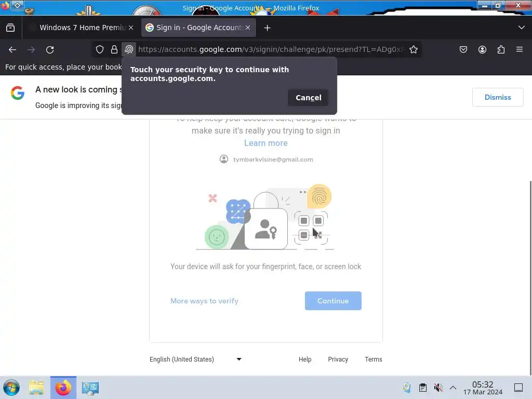The width and height of the screenshot is (532, 399).
Task: Open the Terms footer link
Action: [x=373, y=360]
